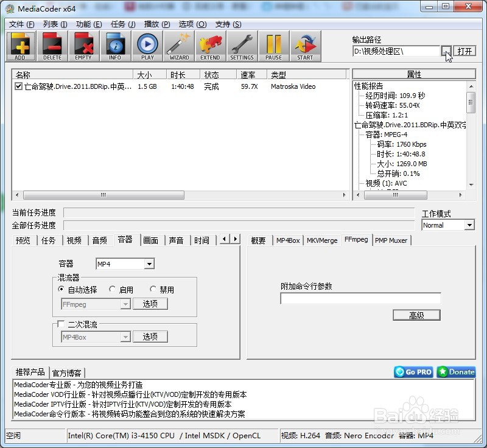
Task: Open the 工作模式 Normal dropdown
Action: 469,225
